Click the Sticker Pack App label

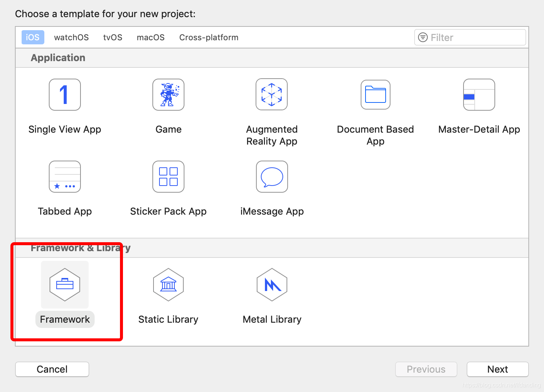pos(168,211)
